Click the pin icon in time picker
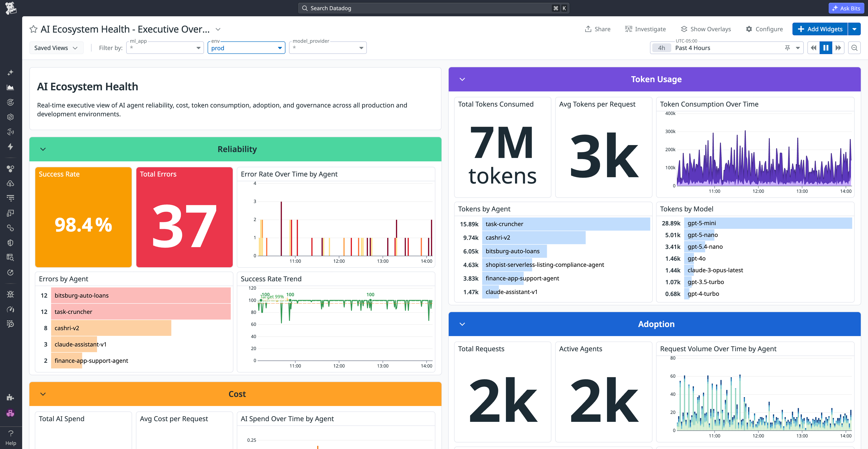Image resolution: width=868 pixels, height=449 pixels. (787, 48)
